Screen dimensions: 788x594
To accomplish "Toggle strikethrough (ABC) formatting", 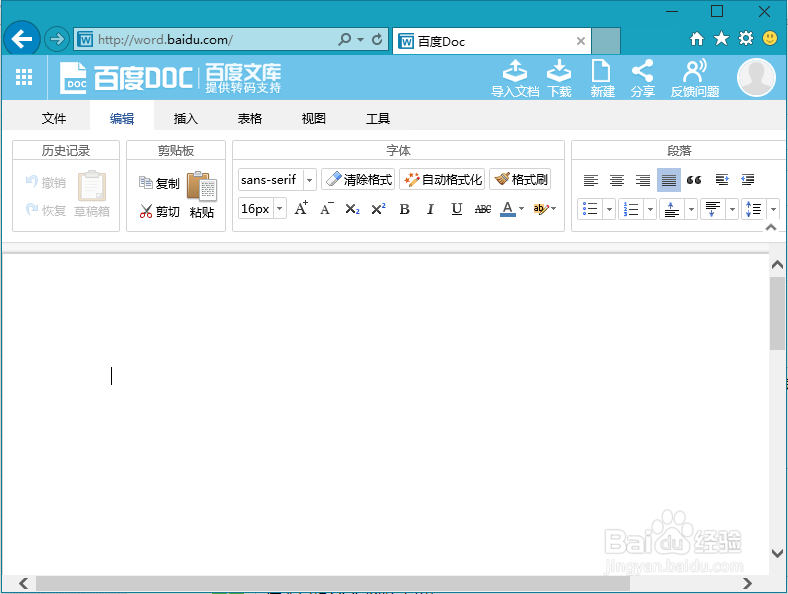I will (482, 209).
